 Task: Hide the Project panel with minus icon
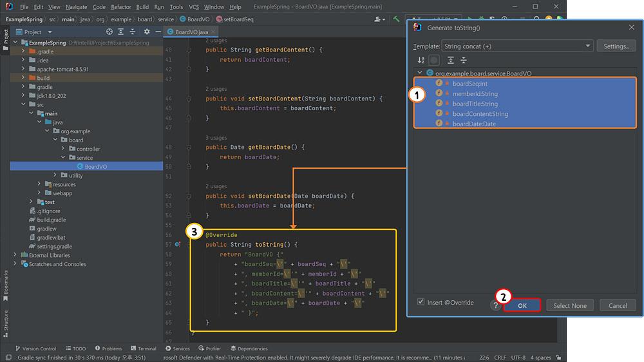click(x=158, y=32)
